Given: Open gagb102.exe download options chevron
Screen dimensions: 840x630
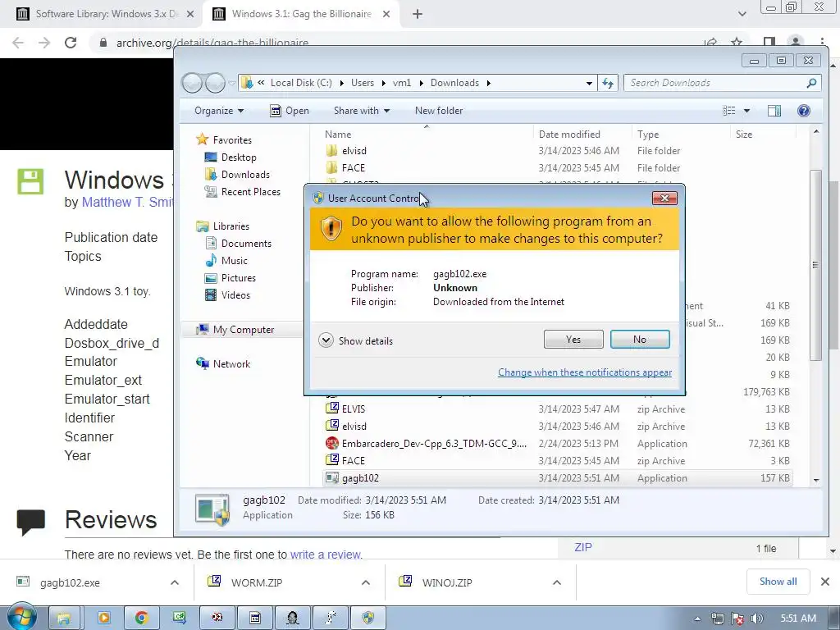Looking at the screenshot, I should [x=175, y=582].
